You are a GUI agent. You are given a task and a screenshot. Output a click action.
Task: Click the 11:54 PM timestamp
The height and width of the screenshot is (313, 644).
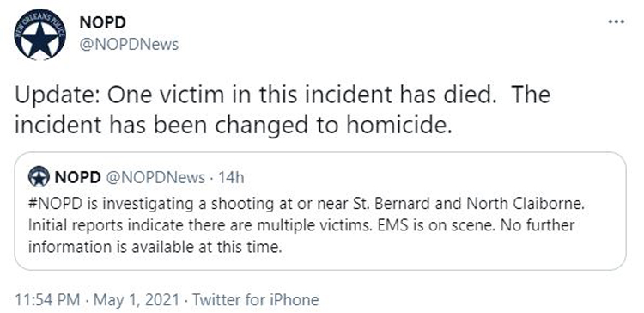[x=47, y=299]
